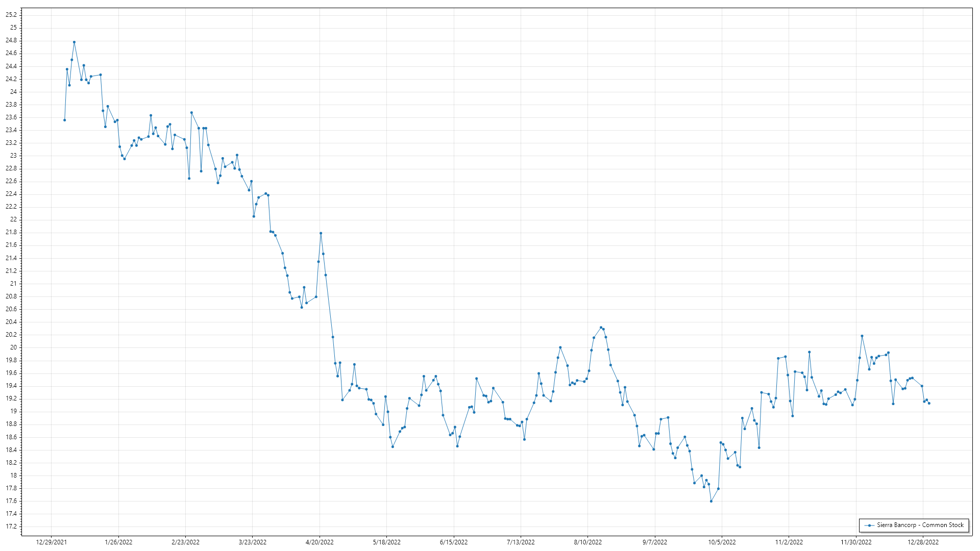
Task: Click the 3/23/2022 x-axis date label
Action: click(253, 542)
